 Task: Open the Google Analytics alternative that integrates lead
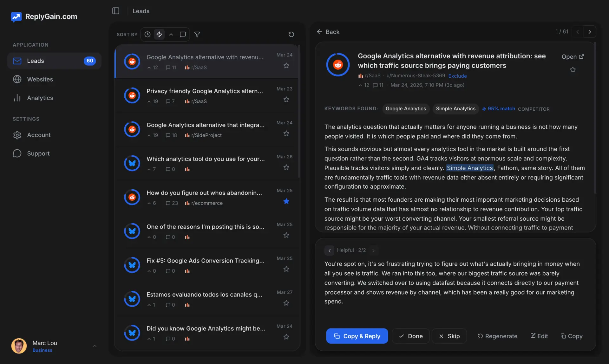coord(207,129)
